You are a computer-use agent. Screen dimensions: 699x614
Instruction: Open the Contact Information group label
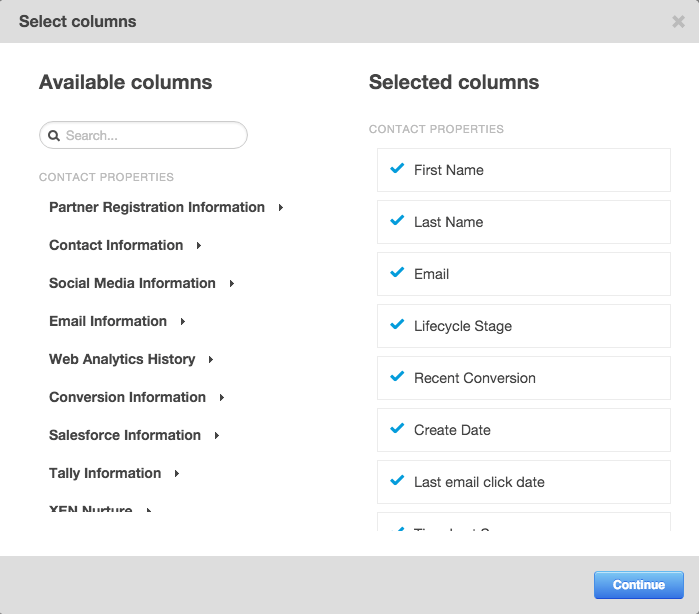[116, 245]
